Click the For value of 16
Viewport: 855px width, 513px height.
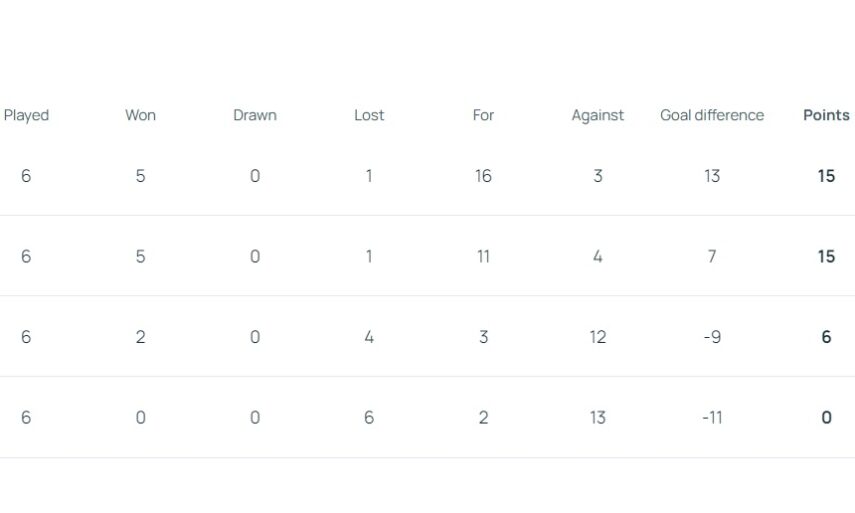click(x=483, y=176)
